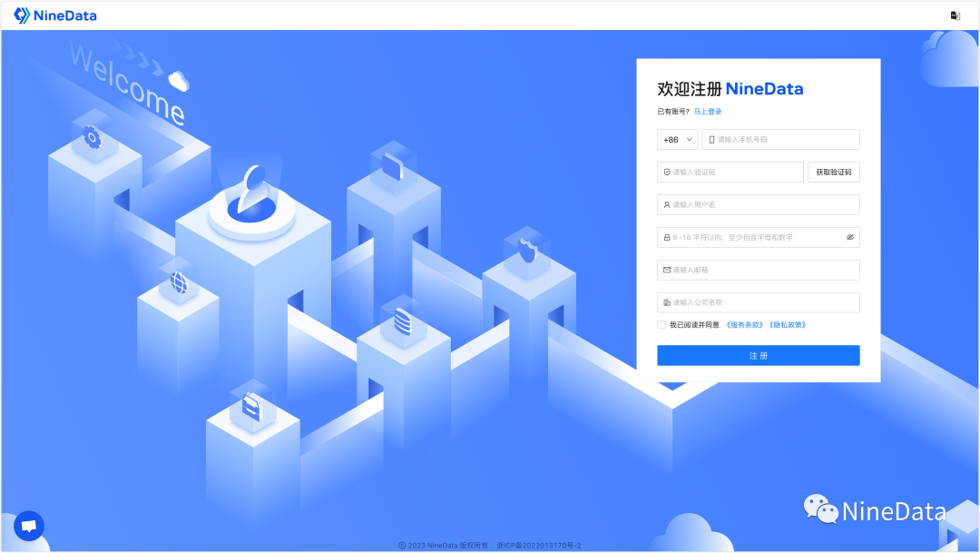The width and height of the screenshot is (980, 553).
Task: Focus the username input field
Action: tap(758, 204)
